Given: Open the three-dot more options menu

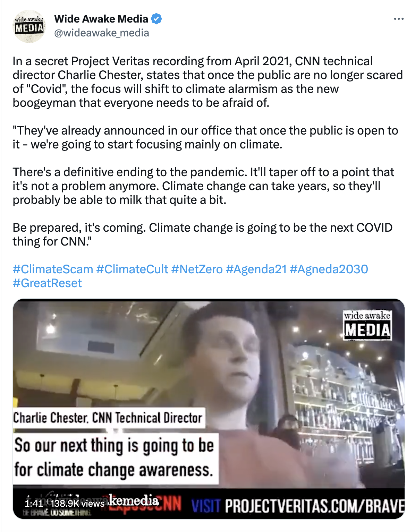Looking at the screenshot, I should (x=399, y=19).
